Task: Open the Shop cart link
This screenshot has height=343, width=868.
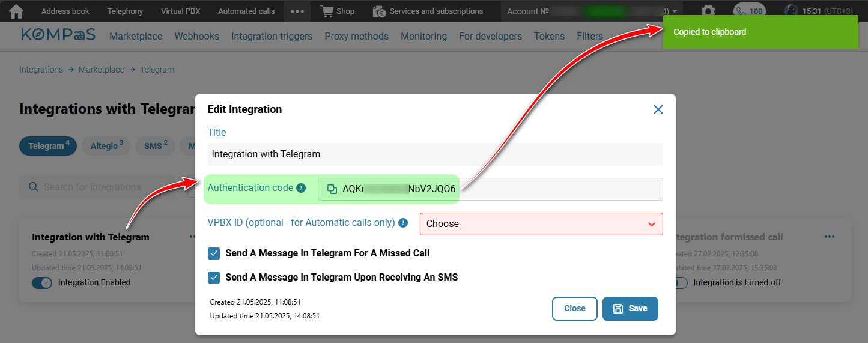Action: tap(338, 11)
